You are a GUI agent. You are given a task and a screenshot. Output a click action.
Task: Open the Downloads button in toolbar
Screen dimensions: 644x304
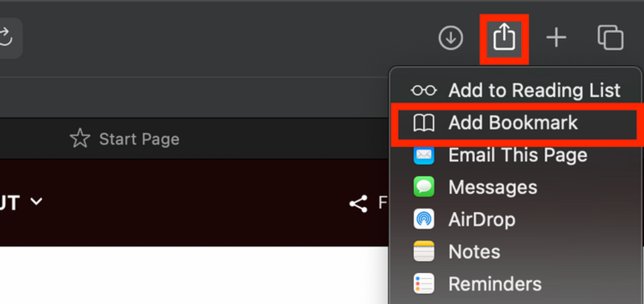[451, 38]
